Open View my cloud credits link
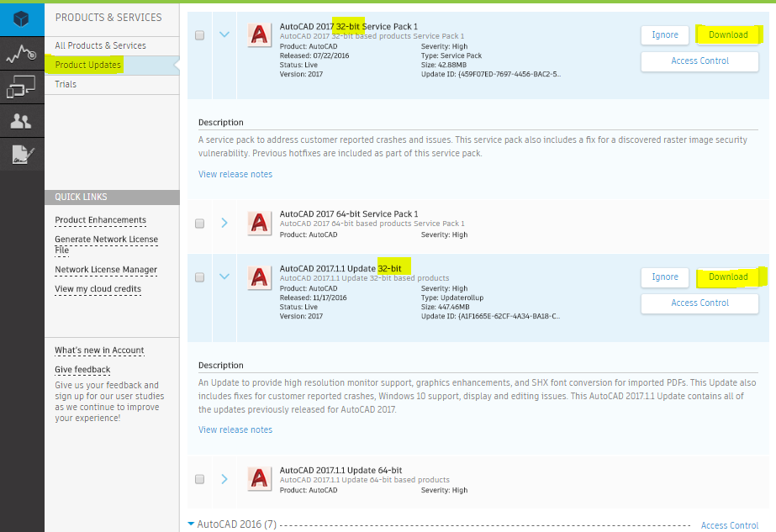Image resolution: width=776 pixels, height=532 pixels. click(x=98, y=288)
